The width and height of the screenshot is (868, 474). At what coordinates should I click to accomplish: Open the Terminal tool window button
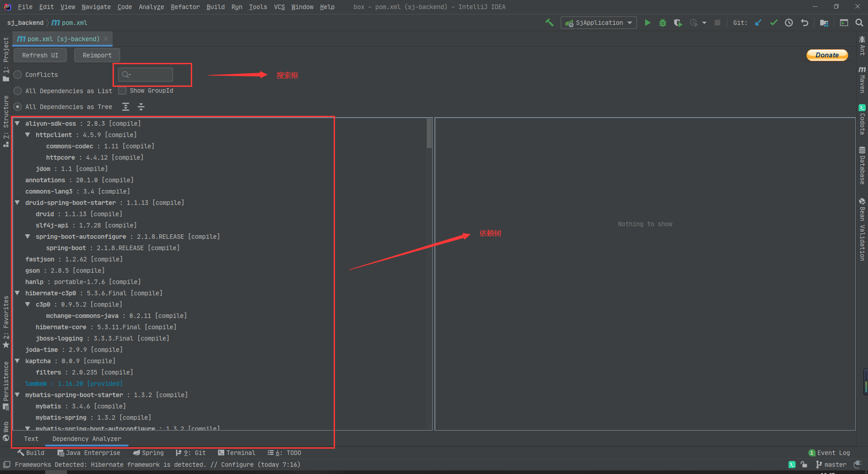coord(236,453)
